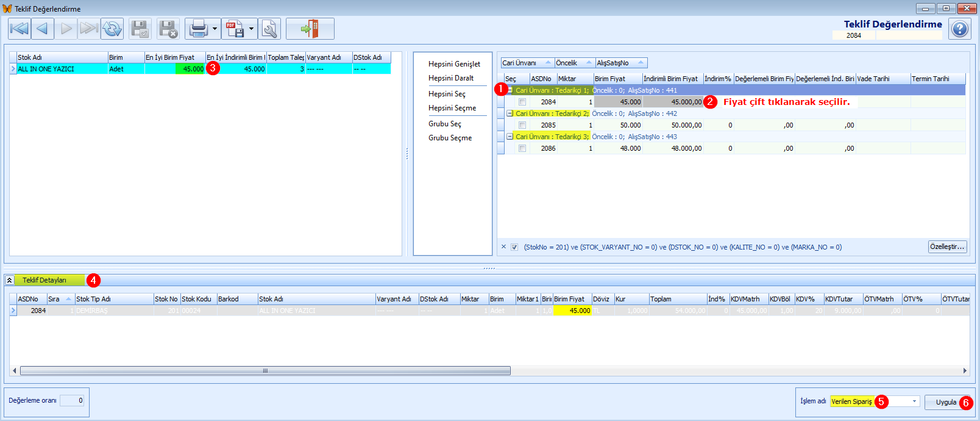
Task: Click the exit door icon
Action: pyautogui.click(x=310, y=29)
